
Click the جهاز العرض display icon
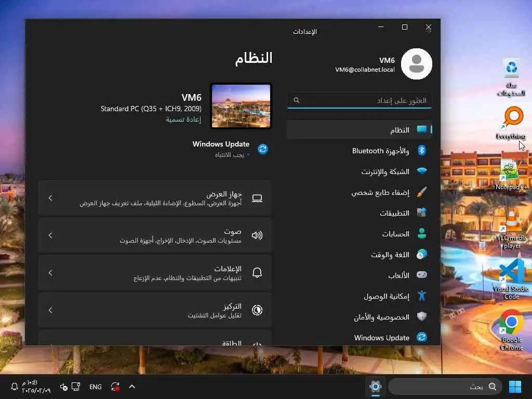(257, 198)
